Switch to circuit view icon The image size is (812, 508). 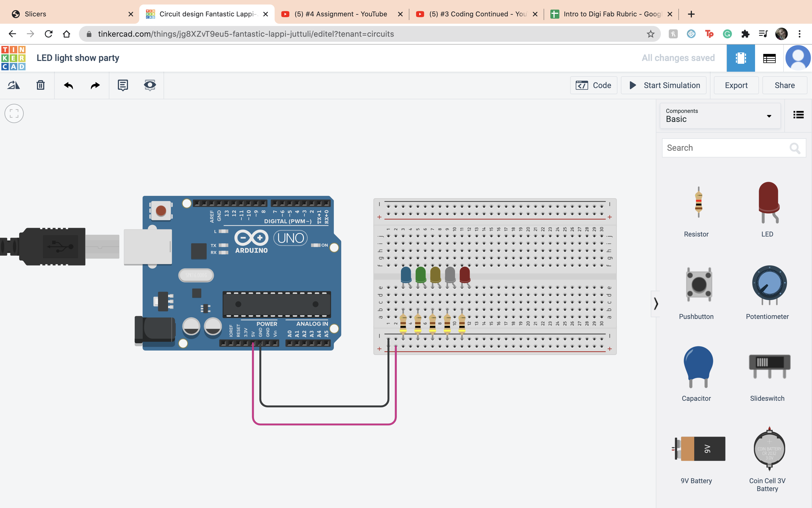[x=741, y=58]
